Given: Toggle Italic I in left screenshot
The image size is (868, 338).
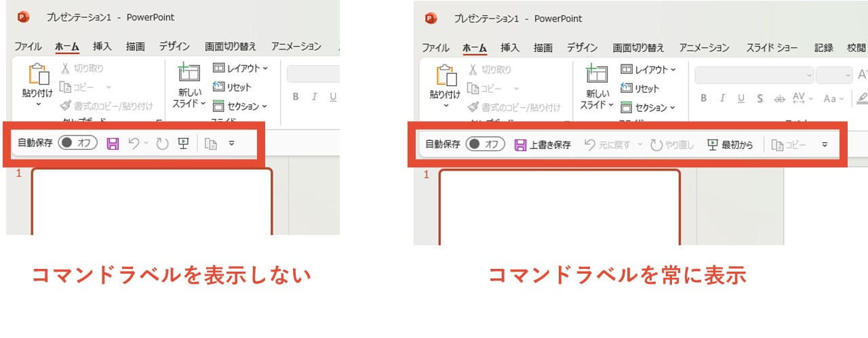Looking at the screenshot, I should point(315,97).
